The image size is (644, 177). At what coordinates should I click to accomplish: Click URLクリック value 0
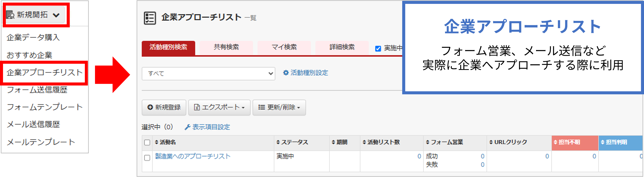point(547,156)
